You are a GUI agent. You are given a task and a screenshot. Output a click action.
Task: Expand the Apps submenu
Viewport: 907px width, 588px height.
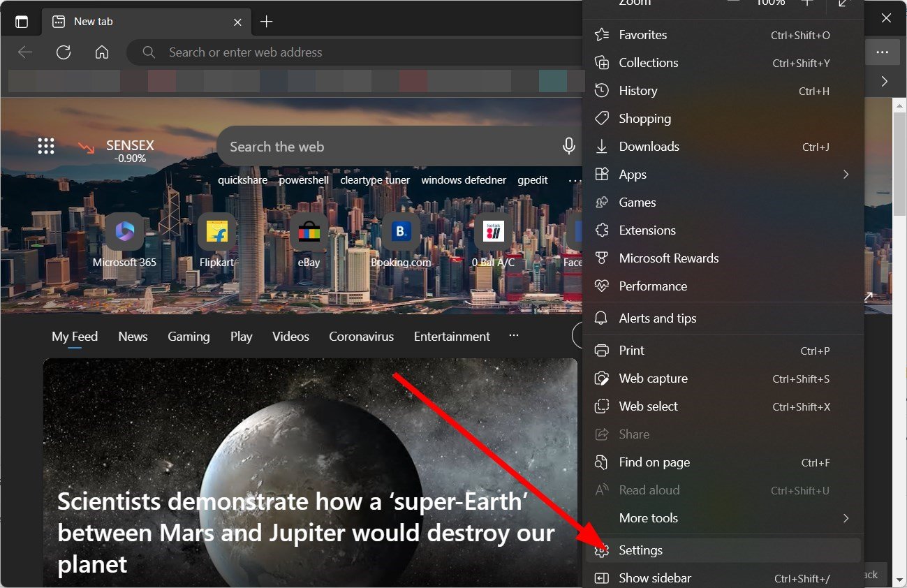tap(723, 175)
